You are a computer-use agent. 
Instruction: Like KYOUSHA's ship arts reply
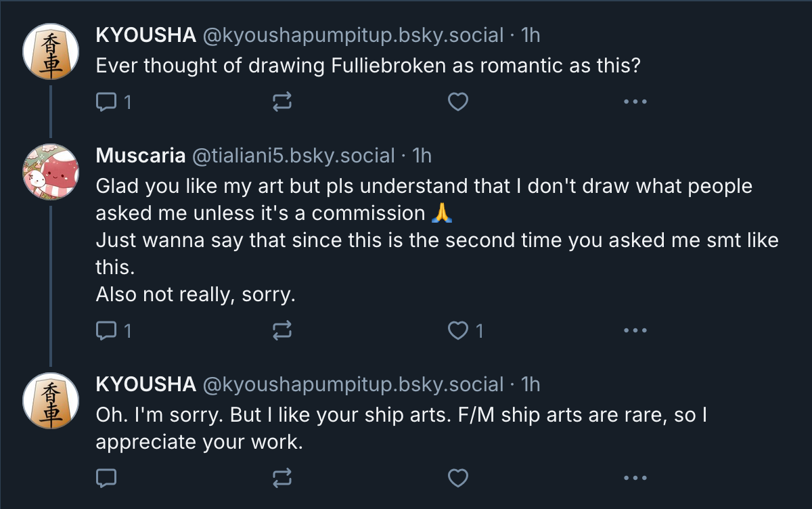(458, 478)
